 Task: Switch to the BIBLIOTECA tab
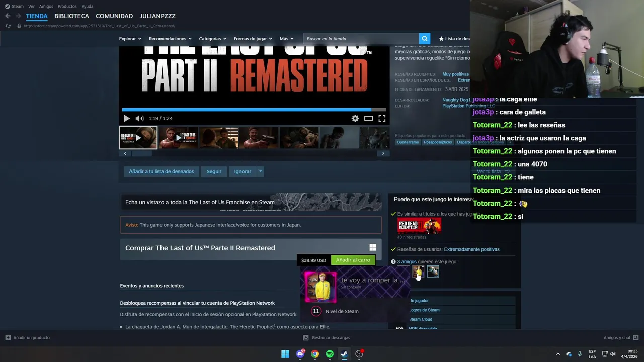[71, 16]
